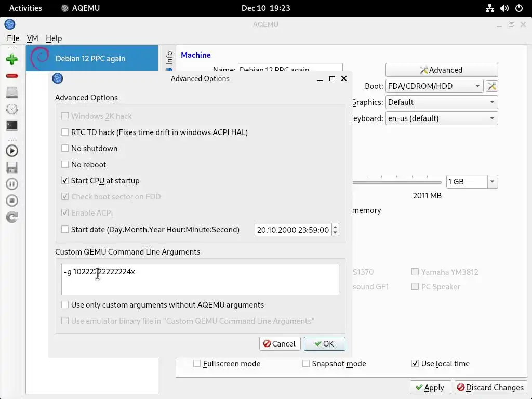Click the boot order tools icon next to Boot

491,86
